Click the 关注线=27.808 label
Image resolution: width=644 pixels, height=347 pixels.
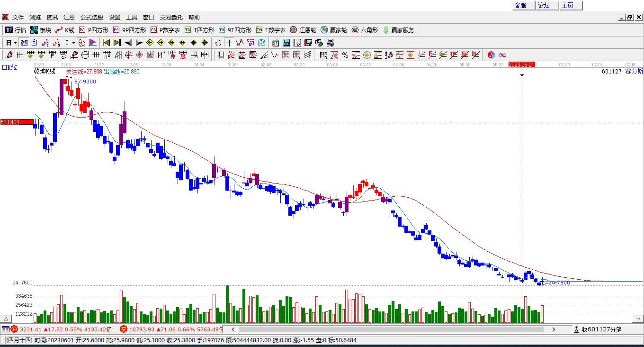click(x=84, y=72)
